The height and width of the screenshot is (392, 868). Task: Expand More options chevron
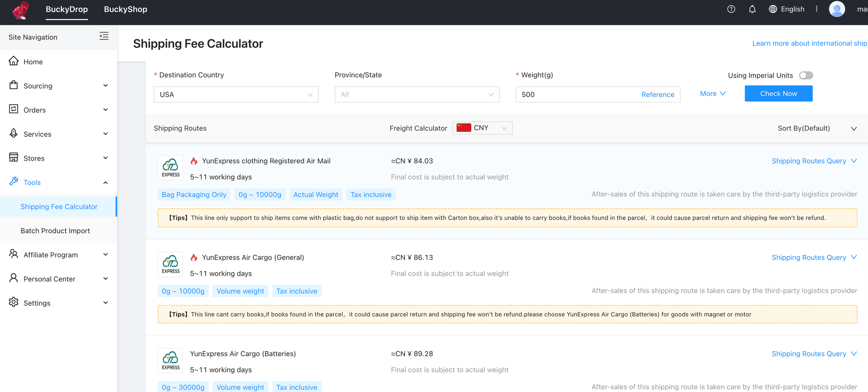pyautogui.click(x=723, y=94)
